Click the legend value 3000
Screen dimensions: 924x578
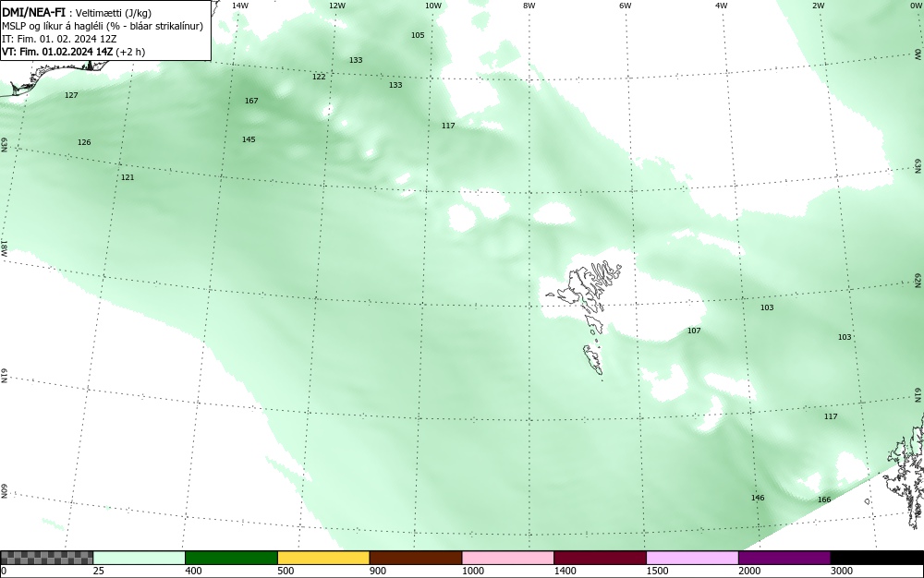[842, 571]
